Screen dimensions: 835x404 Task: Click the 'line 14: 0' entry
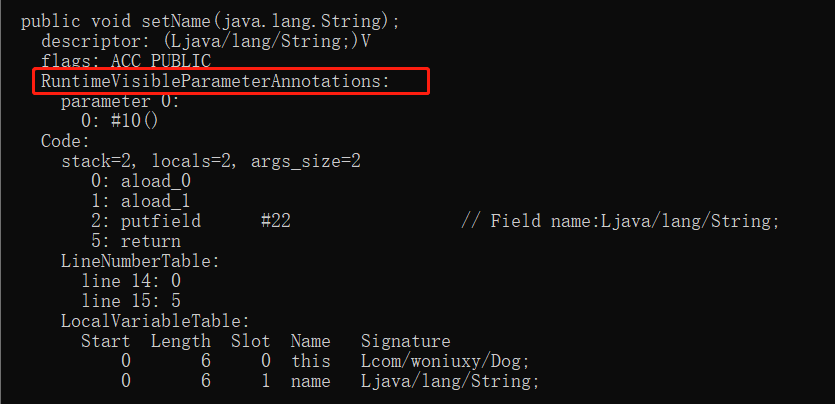(131, 281)
